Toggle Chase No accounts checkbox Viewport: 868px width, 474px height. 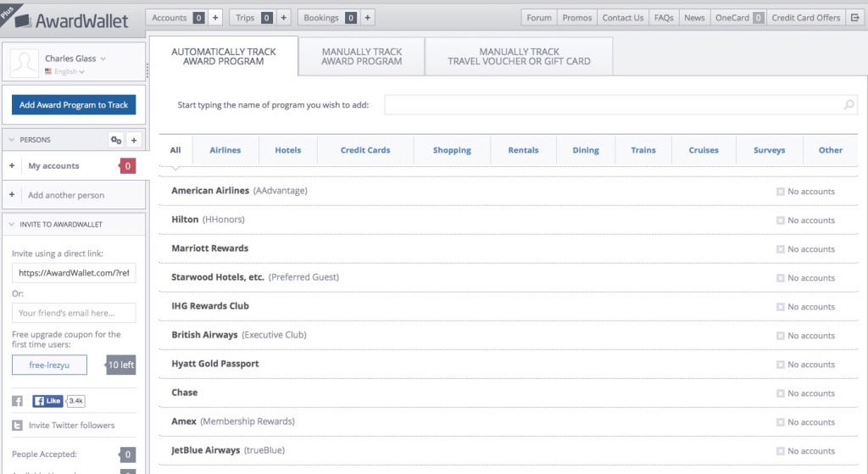[x=781, y=393]
